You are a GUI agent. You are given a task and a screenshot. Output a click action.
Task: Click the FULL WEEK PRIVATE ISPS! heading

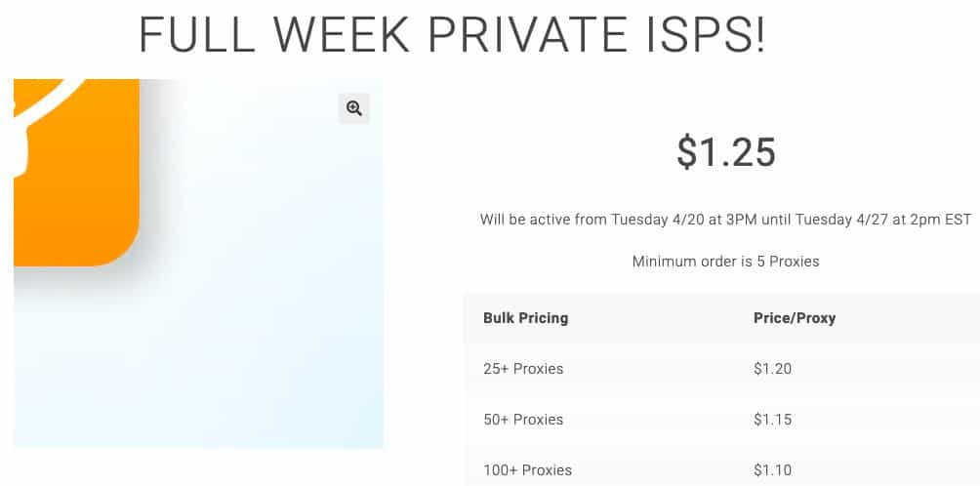pyautogui.click(x=452, y=34)
